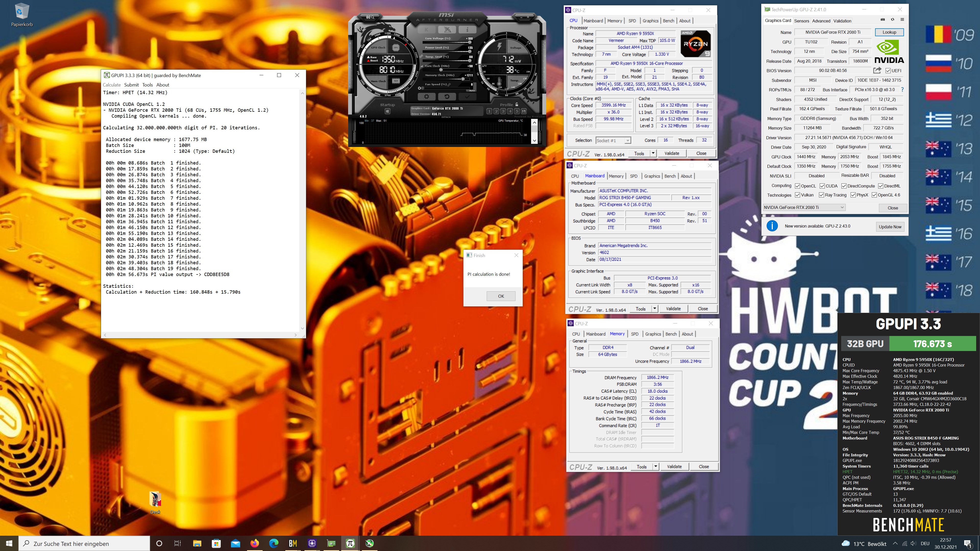This screenshot has width=980, height=551.
Task: Click the link icon beside Temp. Limit
Action: tap(422, 57)
